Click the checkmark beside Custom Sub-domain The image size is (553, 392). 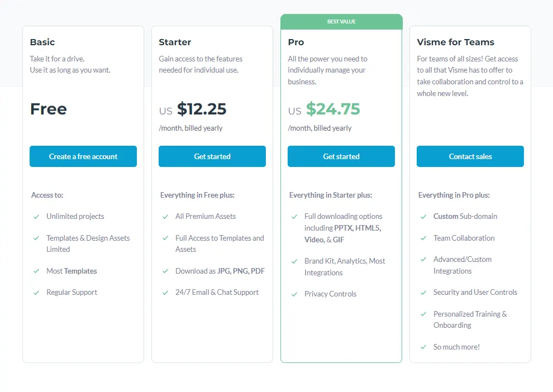(423, 216)
